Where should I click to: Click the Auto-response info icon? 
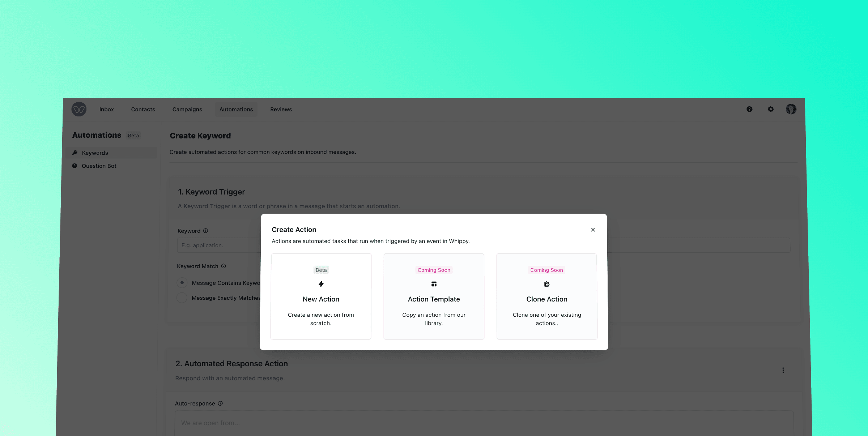coord(220,403)
